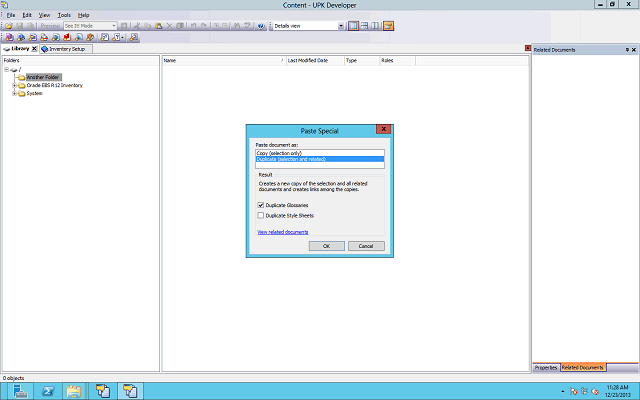This screenshot has height=400, width=640.
Task: Click the paint palette new-document icon
Action: click(90, 37)
